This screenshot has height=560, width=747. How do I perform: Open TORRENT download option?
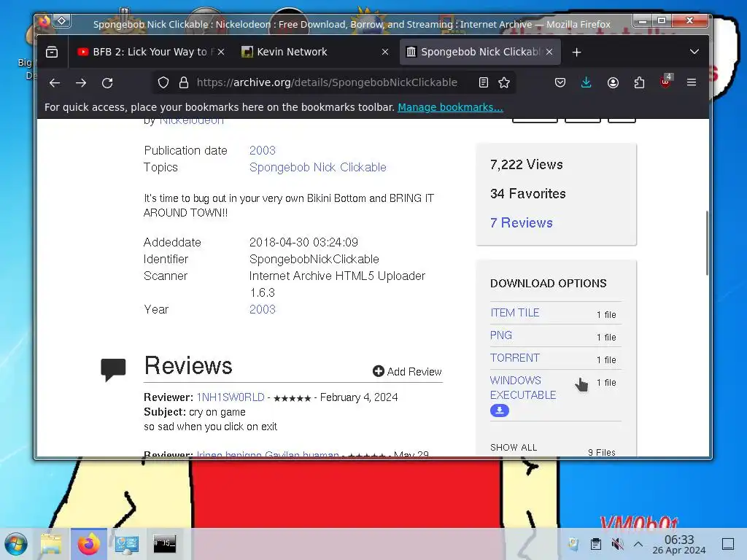pyautogui.click(x=514, y=357)
